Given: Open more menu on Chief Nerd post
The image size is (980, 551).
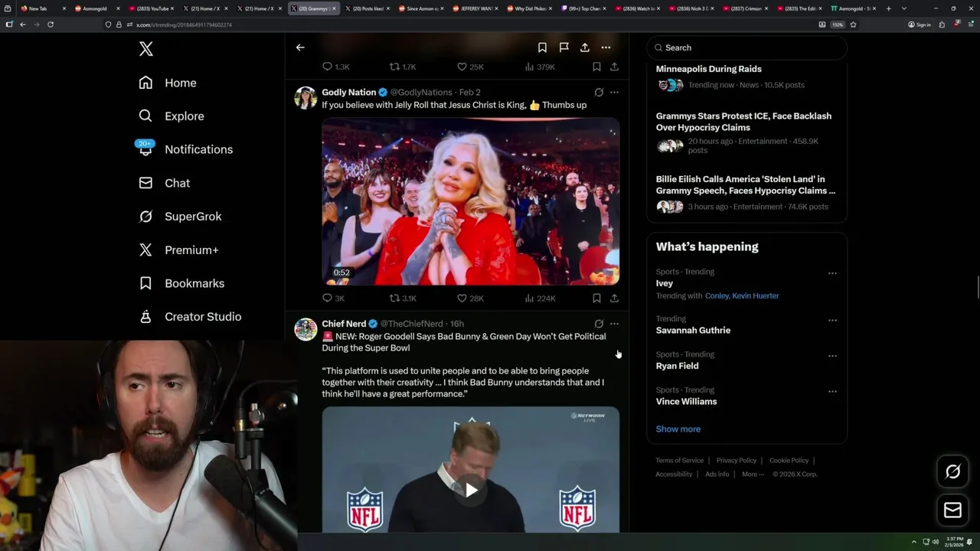Looking at the screenshot, I should coord(614,324).
